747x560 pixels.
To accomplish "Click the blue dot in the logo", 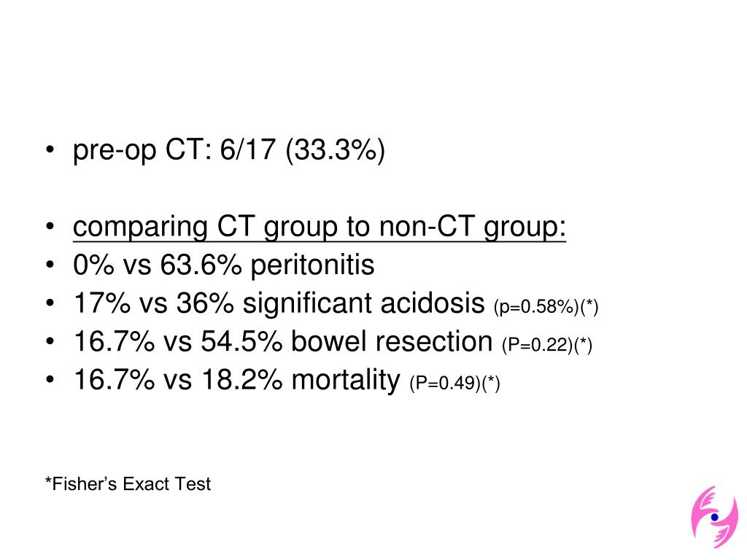I will [715, 517].
